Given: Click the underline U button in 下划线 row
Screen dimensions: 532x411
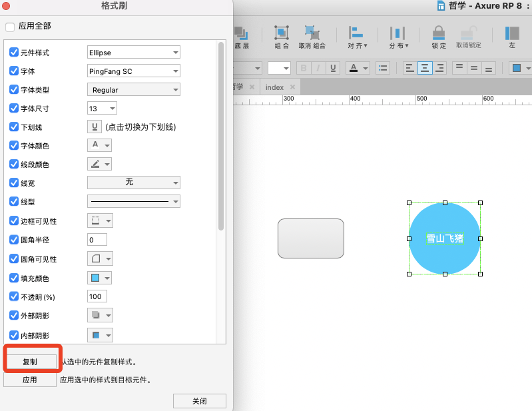Looking at the screenshot, I should click(x=95, y=127).
